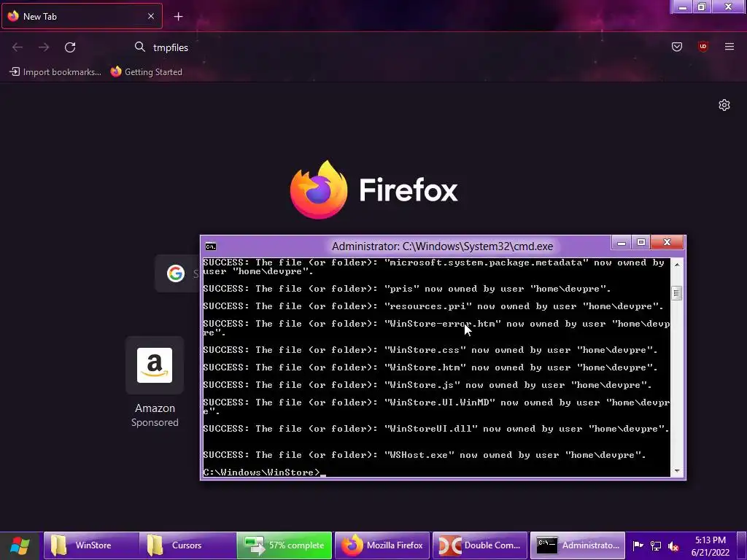Open Save to Pocket button

coord(677,47)
